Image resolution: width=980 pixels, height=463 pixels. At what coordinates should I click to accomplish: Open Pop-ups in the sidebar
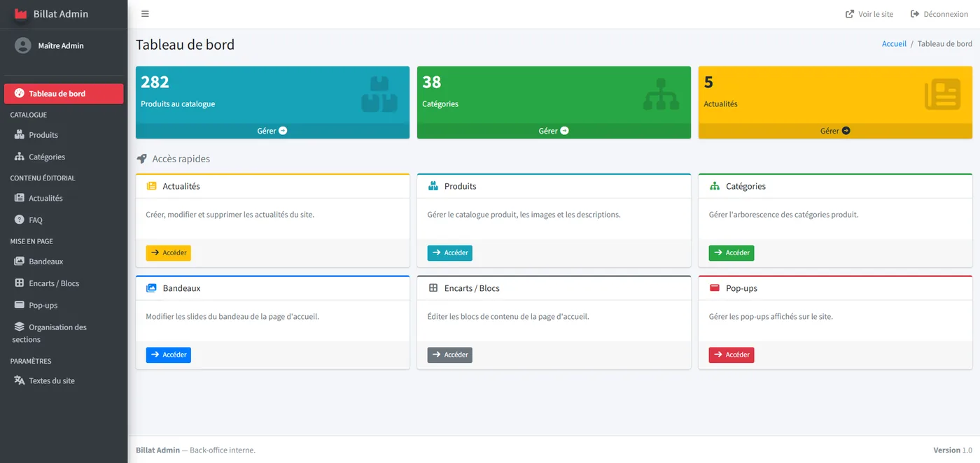pyautogui.click(x=64, y=305)
